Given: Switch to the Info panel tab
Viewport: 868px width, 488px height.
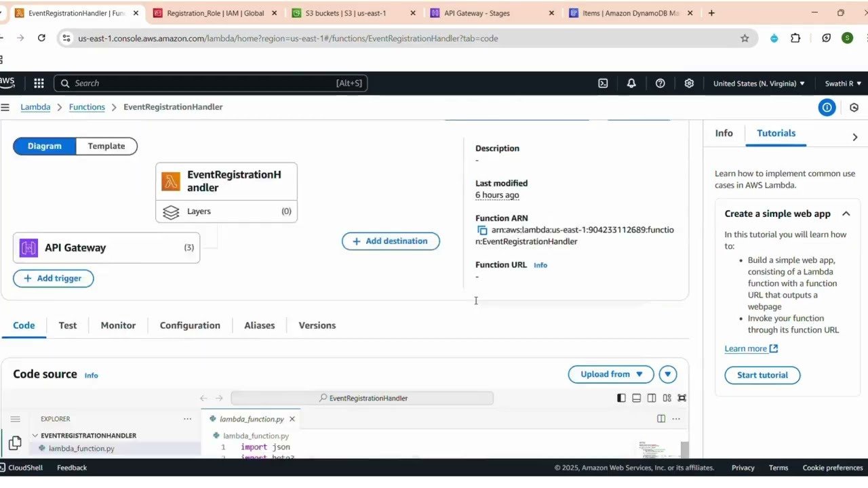Looking at the screenshot, I should pyautogui.click(x=724, y=134).
